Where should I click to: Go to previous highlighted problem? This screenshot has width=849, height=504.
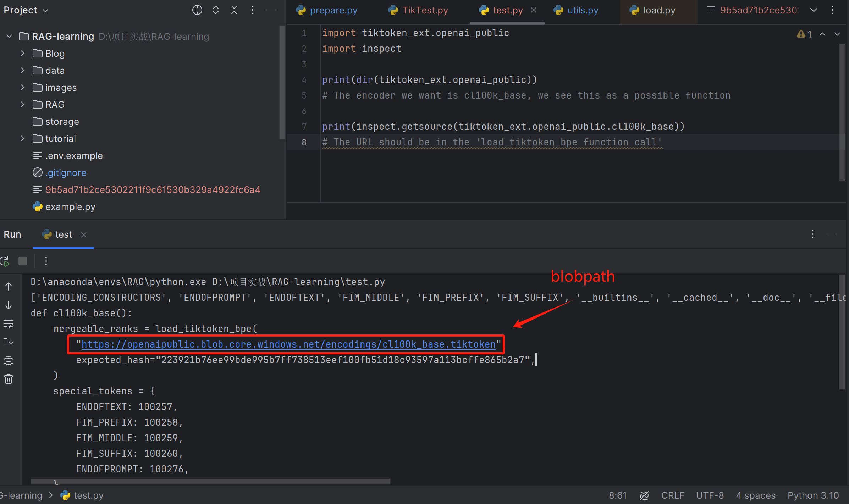pyautogui.click(x=822, y=34)
